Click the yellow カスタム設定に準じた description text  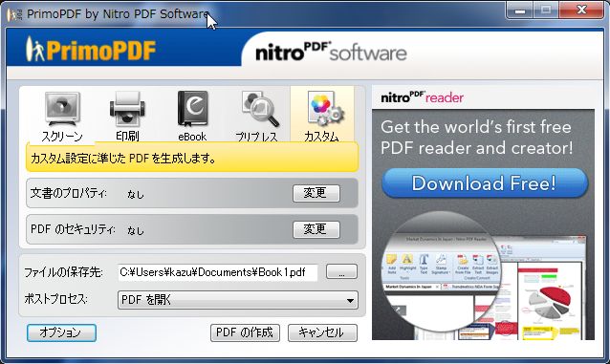tap(123, 159)
